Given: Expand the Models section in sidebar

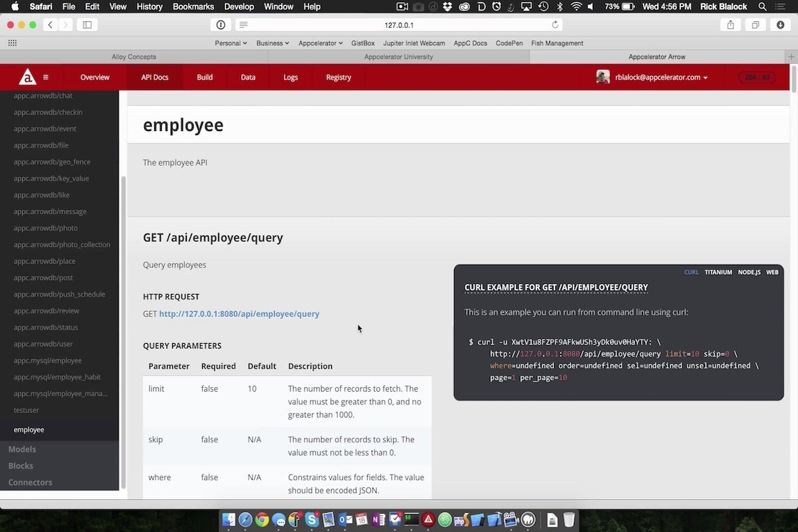Looking at the screenshot, I should [x=22, y=450].
